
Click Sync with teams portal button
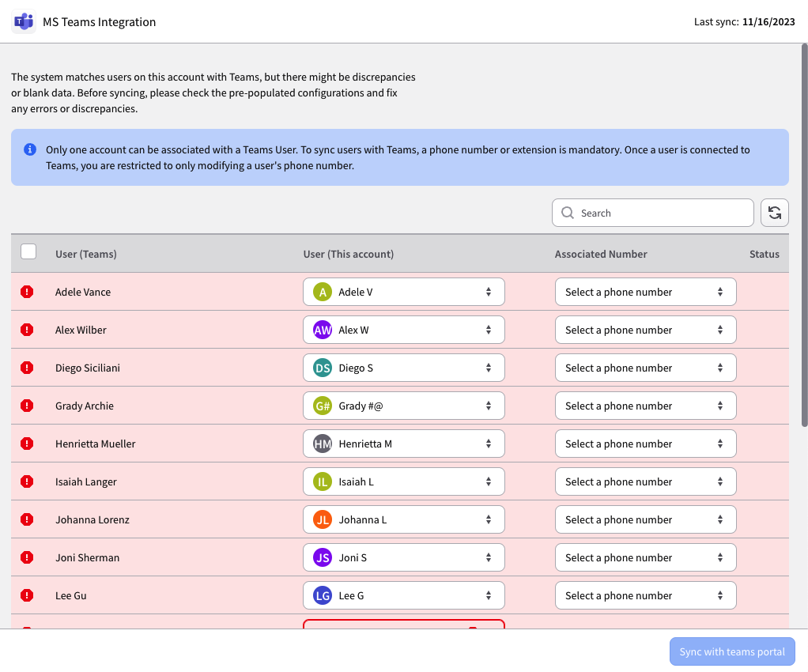tap(732, 652)
